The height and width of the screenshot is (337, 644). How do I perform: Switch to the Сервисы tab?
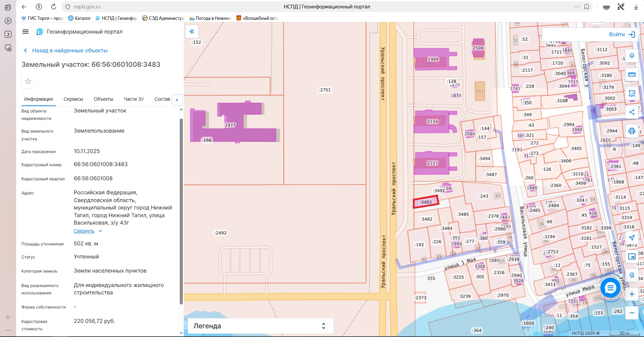[x=73, y=99]
